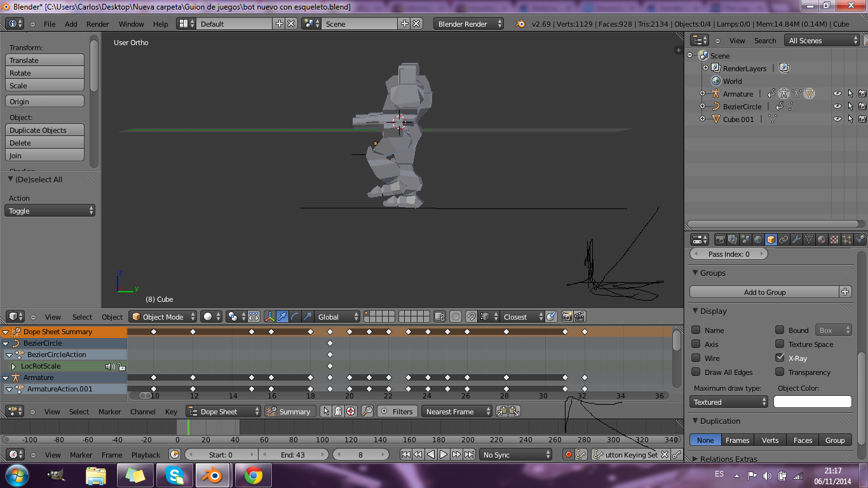
Task: Open the Render menu in top bar
Action: (x=98, y=24)
